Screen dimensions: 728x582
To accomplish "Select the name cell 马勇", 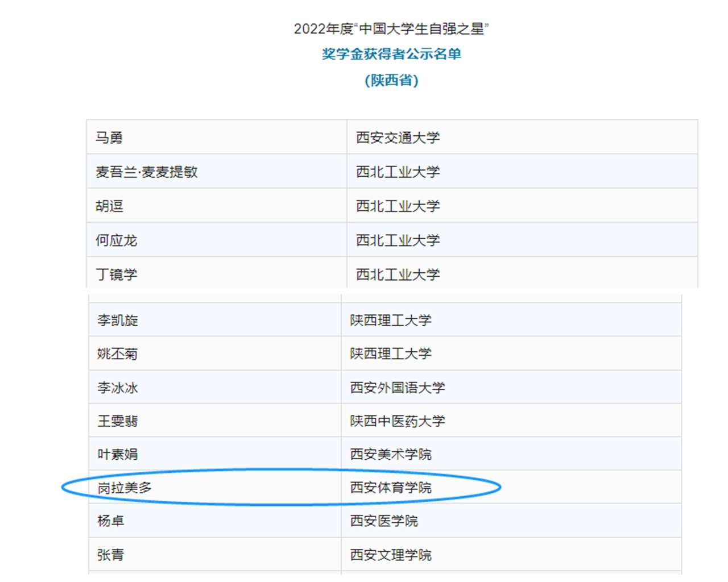I will pyautogui.click(x=109, y=138).
